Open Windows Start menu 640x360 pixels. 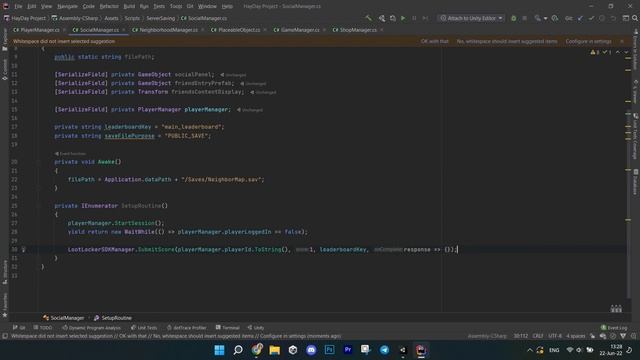[x=220, y=350]
